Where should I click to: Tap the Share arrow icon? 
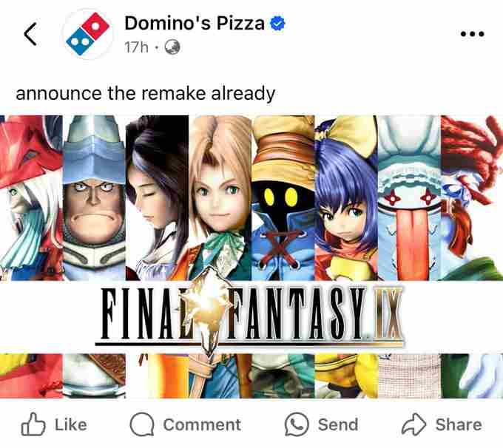413,424
